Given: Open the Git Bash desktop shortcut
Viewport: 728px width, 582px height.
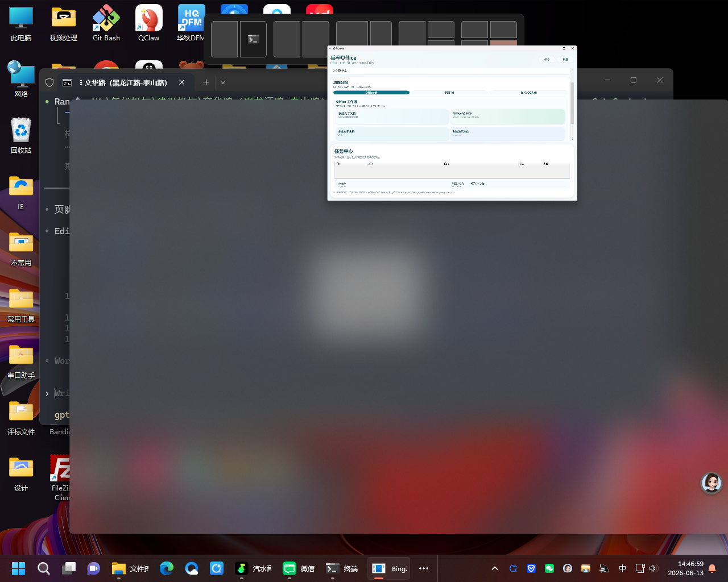Looking at the screenshot, I should tap(106, 23).
